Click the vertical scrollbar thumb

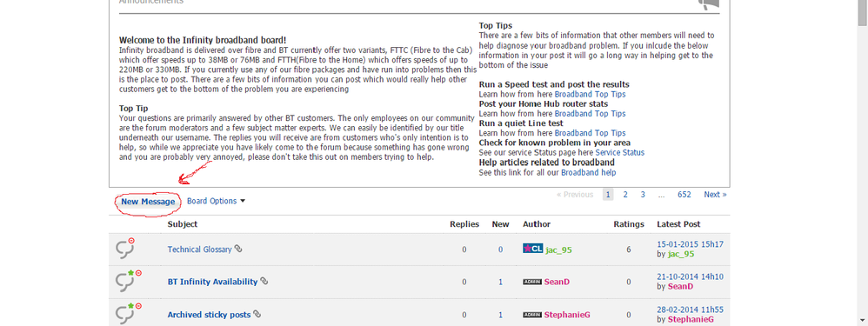pos(863,13)
